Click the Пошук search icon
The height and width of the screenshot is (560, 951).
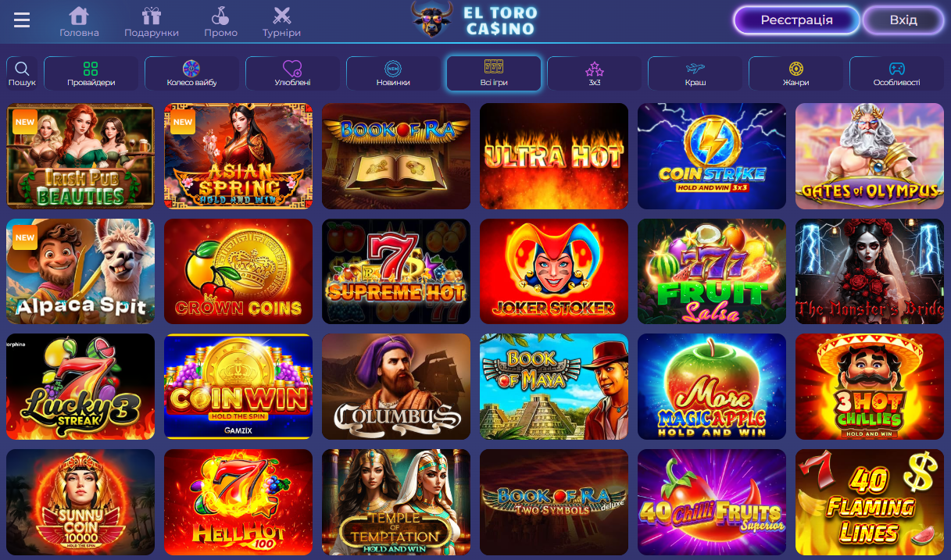[x=22, y=73]
